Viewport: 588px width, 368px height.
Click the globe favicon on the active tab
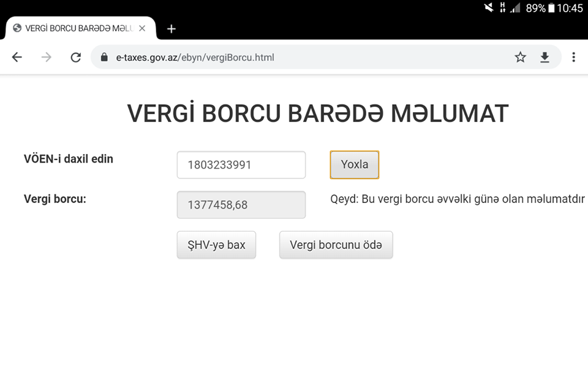[17, 28]
